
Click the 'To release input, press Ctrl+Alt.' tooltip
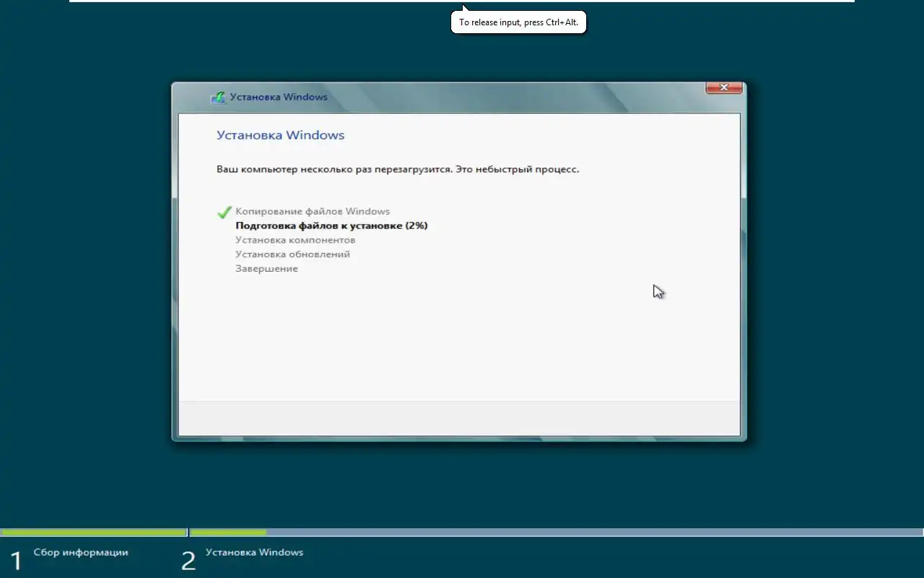click(x=518, y=22)
